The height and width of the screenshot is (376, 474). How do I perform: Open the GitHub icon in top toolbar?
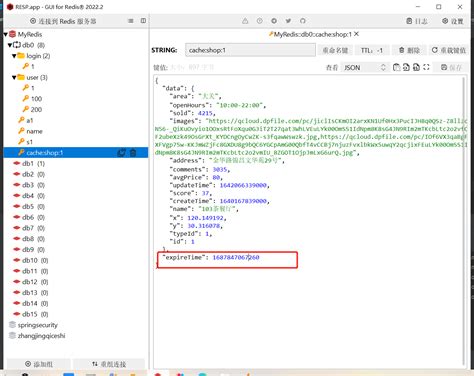pos(302,21)
